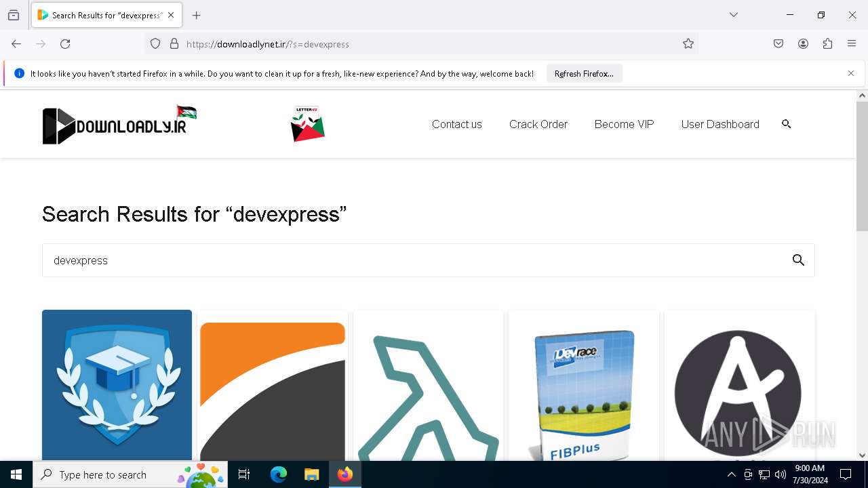
Task: Open the FIBPlus box result
Action: point(584,385)
